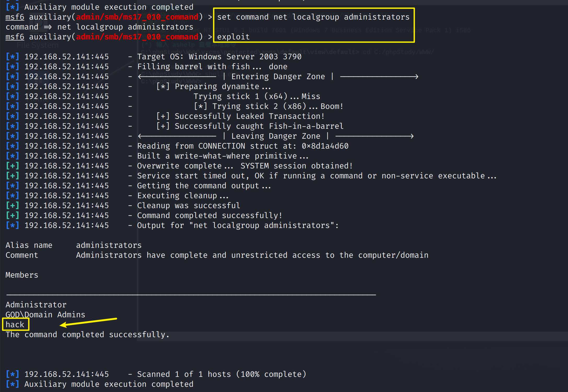Click the 'Alias name' label

[29, 245]
